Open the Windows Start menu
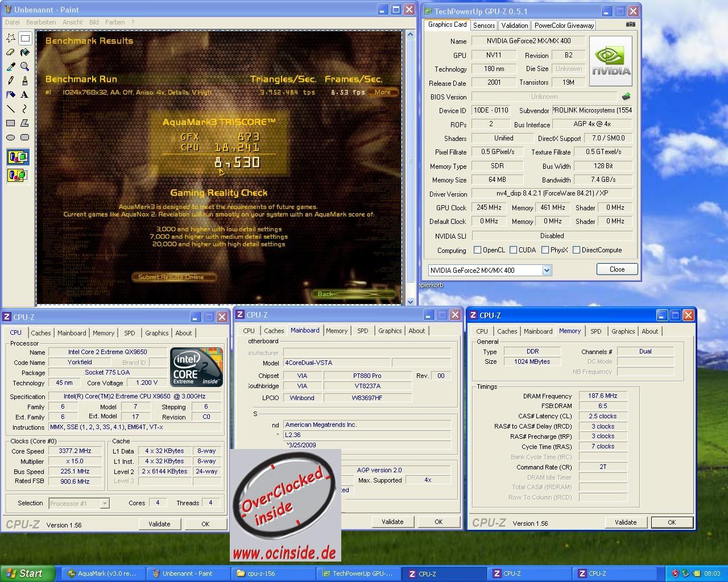This screenshot has height=582, width=728. pos(27,573)
